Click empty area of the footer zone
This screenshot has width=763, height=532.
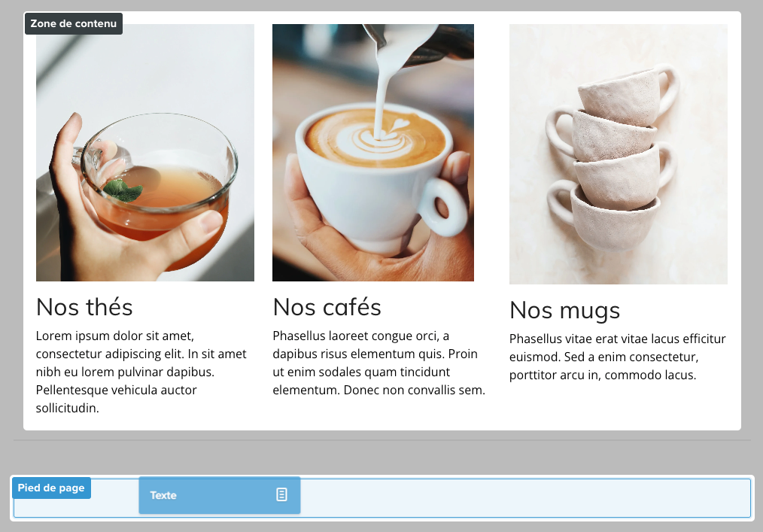(x=525, y=498)
